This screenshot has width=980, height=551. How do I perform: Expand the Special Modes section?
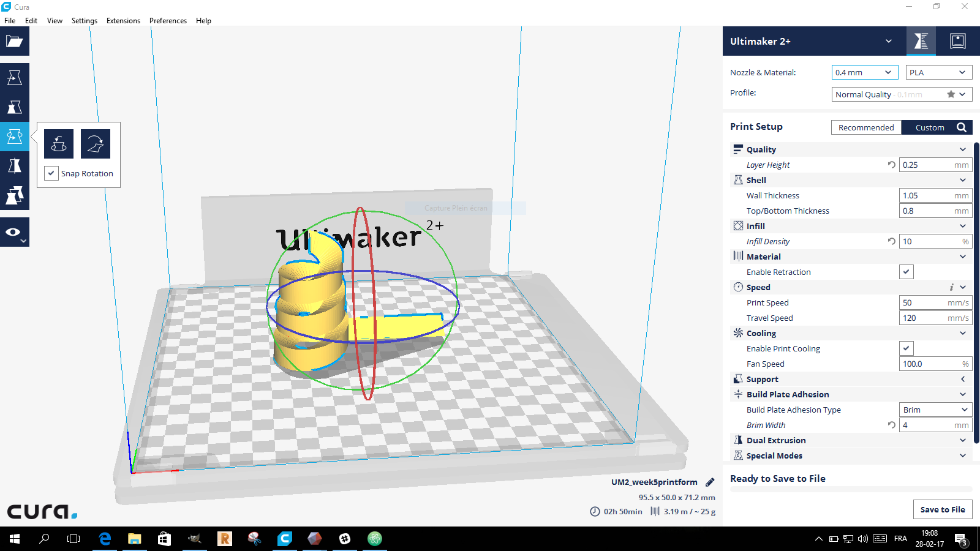pyautogui.click(x=963, y=455)
